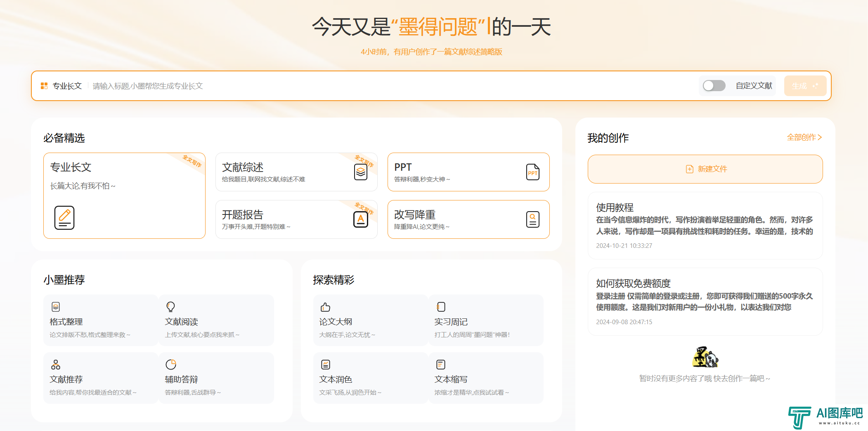Click the 文本润色 icon
Viewport: 868px width, 431px height.
[326, 365]
